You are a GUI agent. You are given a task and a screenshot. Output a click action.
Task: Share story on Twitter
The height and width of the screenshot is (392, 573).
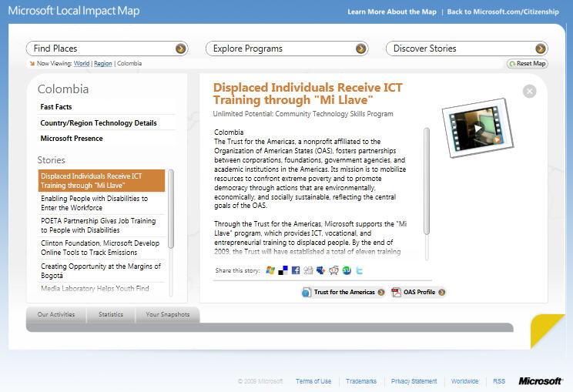(x=359, y=270)
